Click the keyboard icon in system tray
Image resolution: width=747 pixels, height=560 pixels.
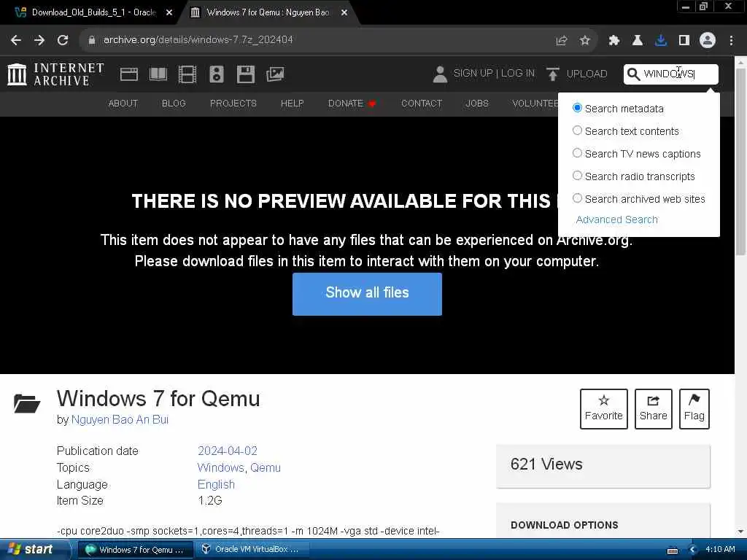672,551
